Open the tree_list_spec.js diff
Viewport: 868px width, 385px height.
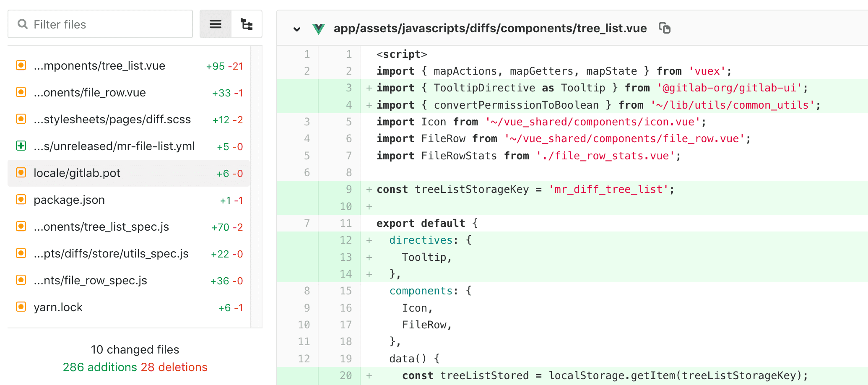click(x=101, y=226)
